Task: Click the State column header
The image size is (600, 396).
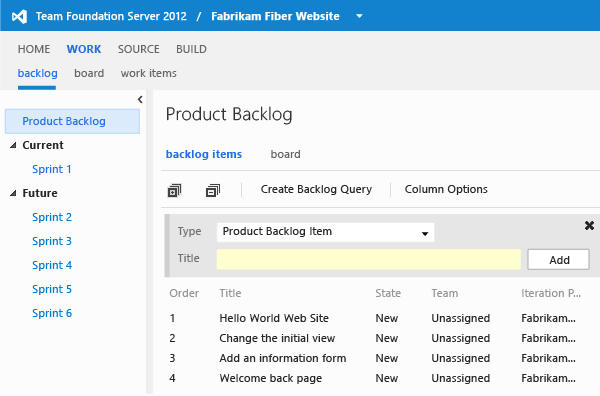Action: [388, 293]
